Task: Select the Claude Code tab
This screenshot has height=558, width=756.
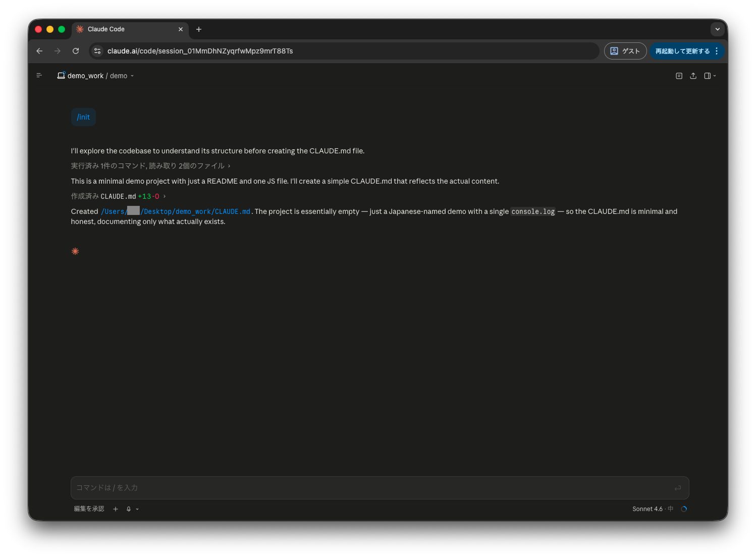Action: [130, 29]
